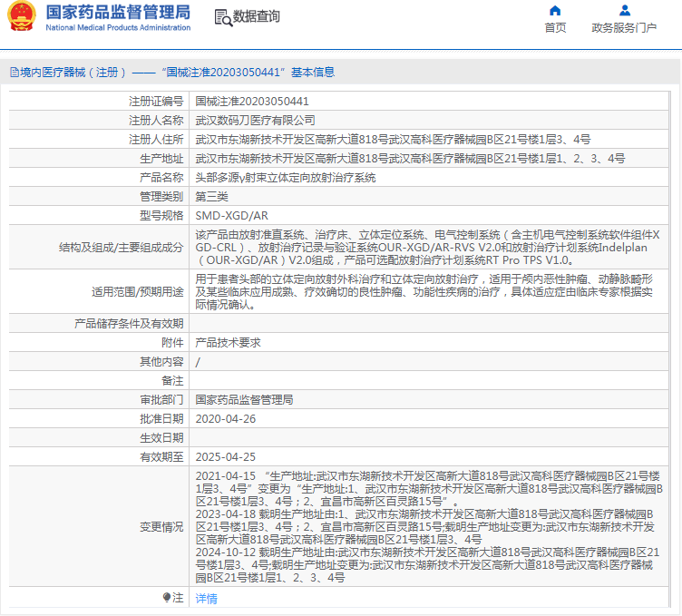Open 政务服务门户 portal link
The width and height of the screenshot is (682, 616).
624,28
